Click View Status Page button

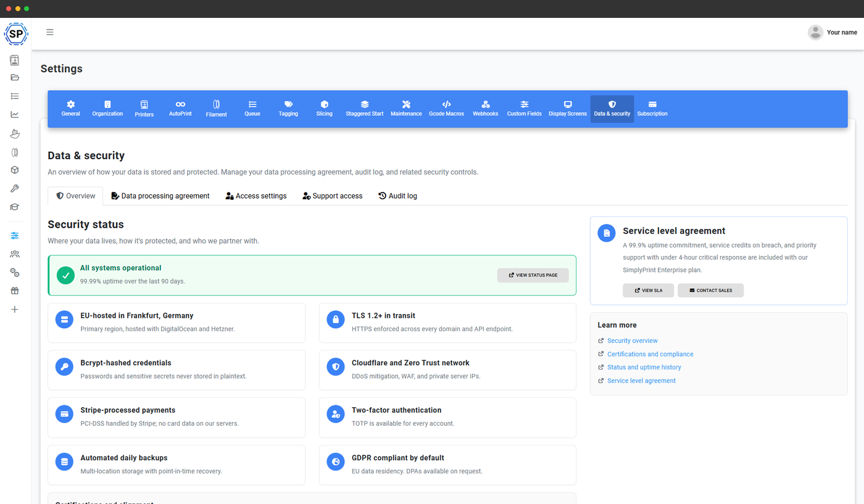pos(533,275)
